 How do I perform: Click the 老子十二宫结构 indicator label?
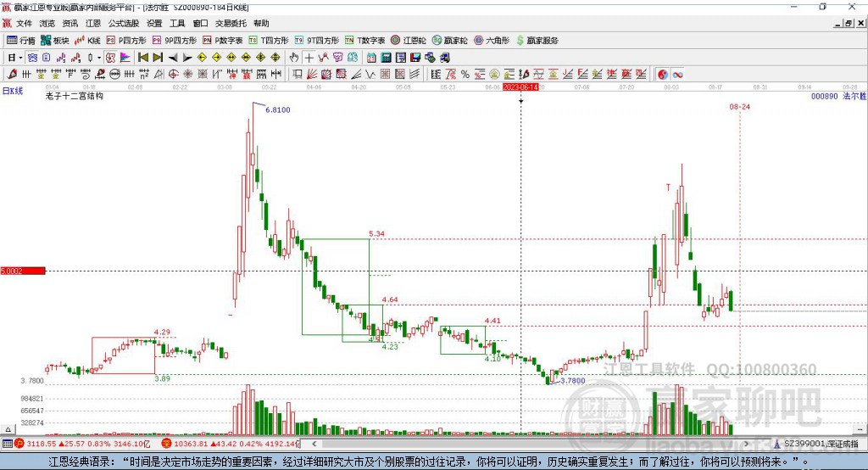tap(75, 96)
